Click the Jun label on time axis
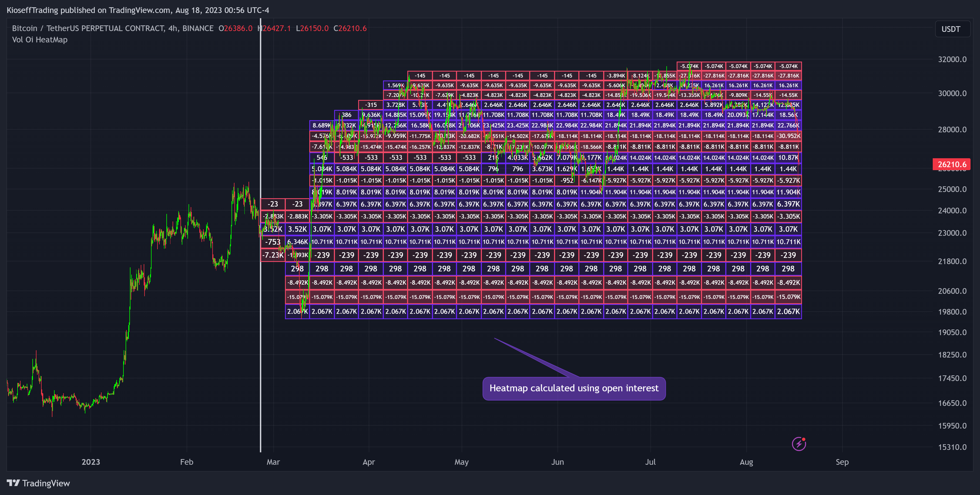This screenshot has width=980, height=495. click(557, 462)
